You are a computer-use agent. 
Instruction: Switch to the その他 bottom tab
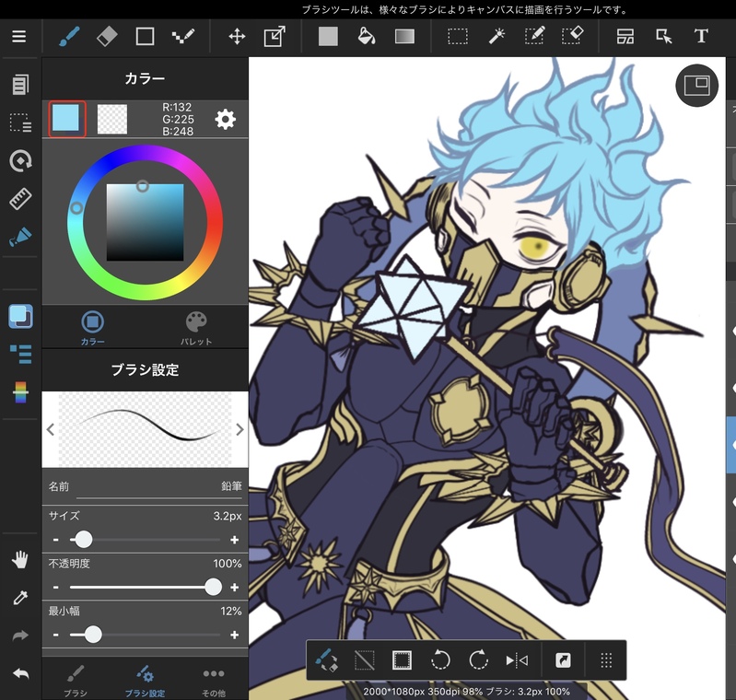click(x=214, y=680)
